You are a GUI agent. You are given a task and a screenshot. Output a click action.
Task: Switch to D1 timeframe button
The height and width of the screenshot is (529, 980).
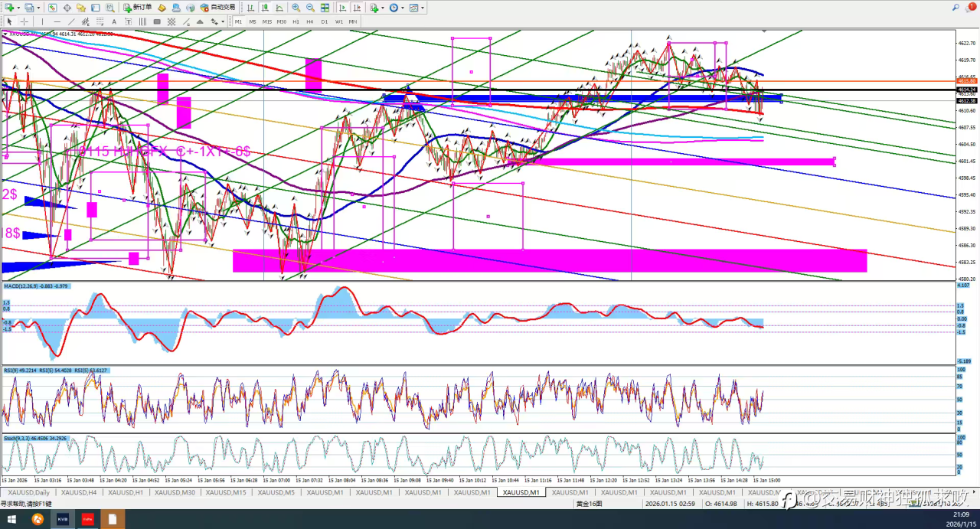325,21
